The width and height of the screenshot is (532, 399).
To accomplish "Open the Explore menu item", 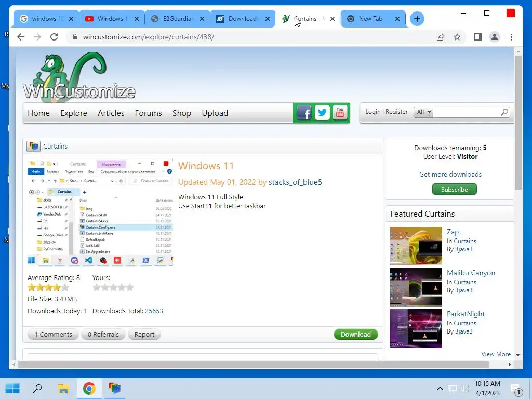I will click(x=74, y=113).
